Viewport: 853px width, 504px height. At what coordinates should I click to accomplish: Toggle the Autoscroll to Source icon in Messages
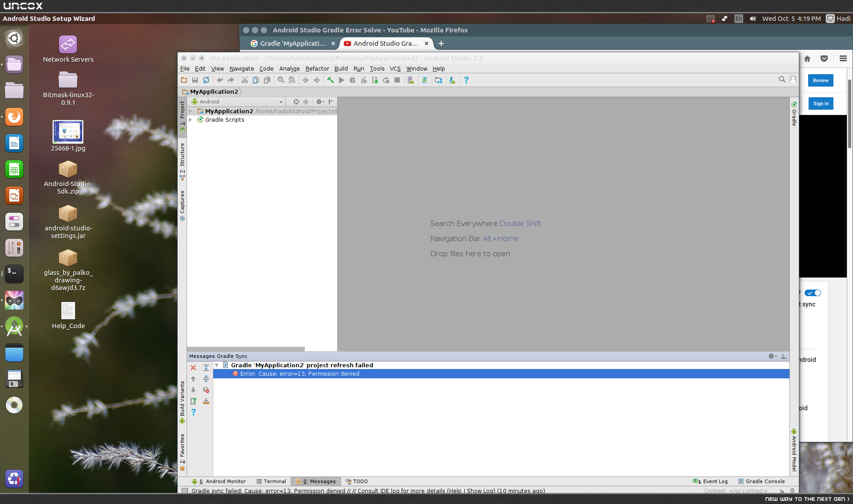pos(206,401)
